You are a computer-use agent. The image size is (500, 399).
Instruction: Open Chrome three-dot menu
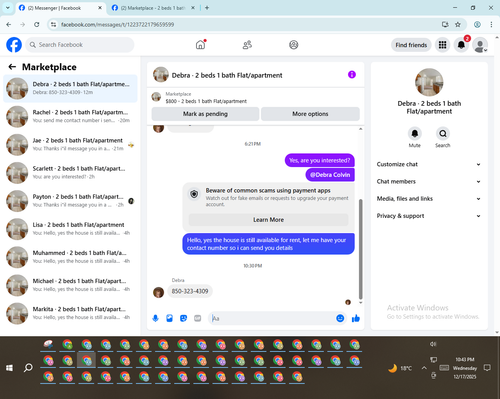(x=491, y=24)
